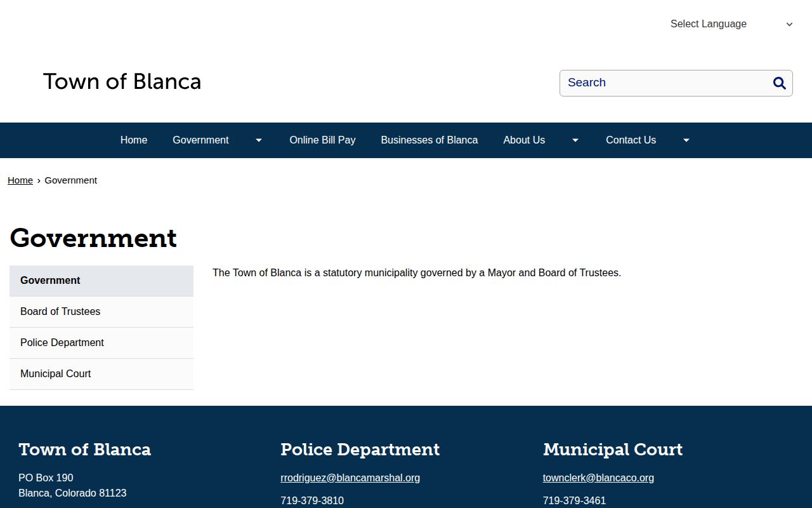Click police phone number 719-379-3810

[x=312, y=501]
